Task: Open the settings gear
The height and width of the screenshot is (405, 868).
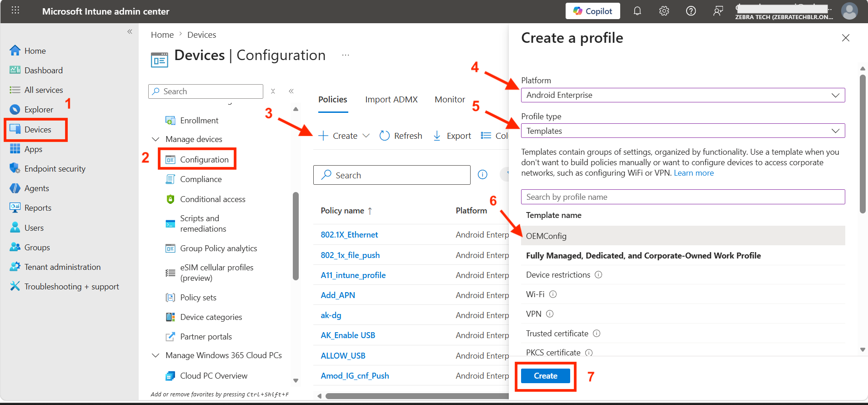Action: (664, 11)
